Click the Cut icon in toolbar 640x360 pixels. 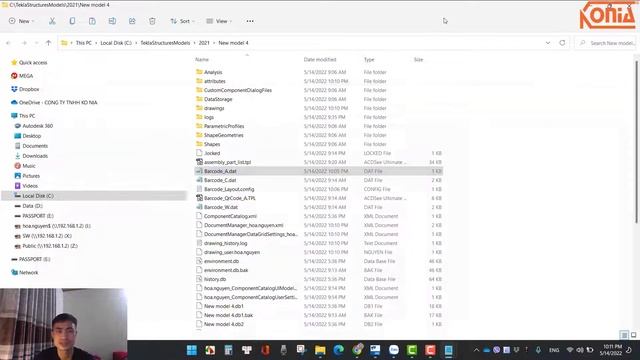coord(52,21)
